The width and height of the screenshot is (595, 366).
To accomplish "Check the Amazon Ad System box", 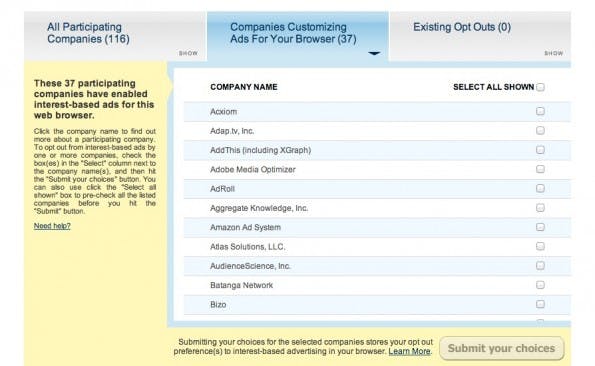I will click(540, 227).
